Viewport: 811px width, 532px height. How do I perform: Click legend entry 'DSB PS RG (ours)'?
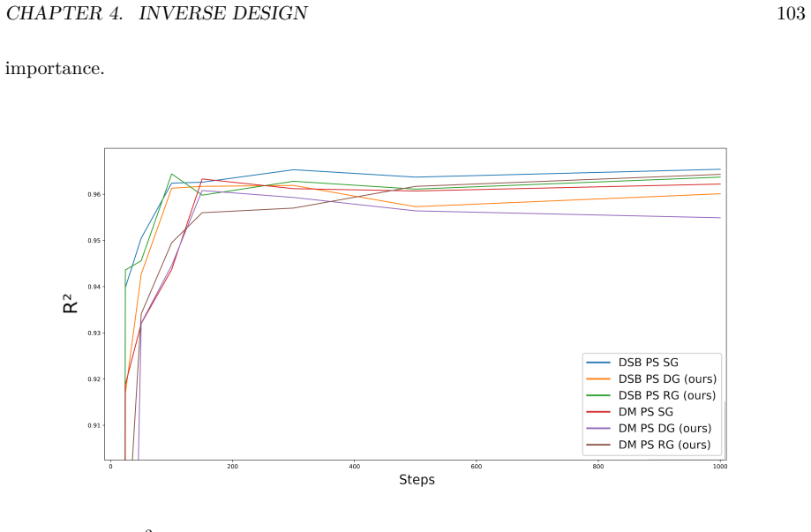point(666,395)
